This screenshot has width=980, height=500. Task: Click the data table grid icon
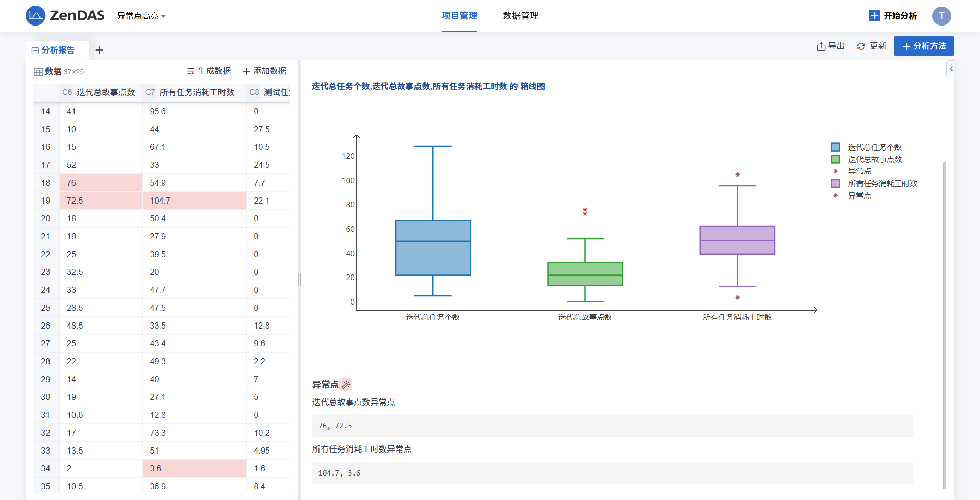(x=38, y=72)
